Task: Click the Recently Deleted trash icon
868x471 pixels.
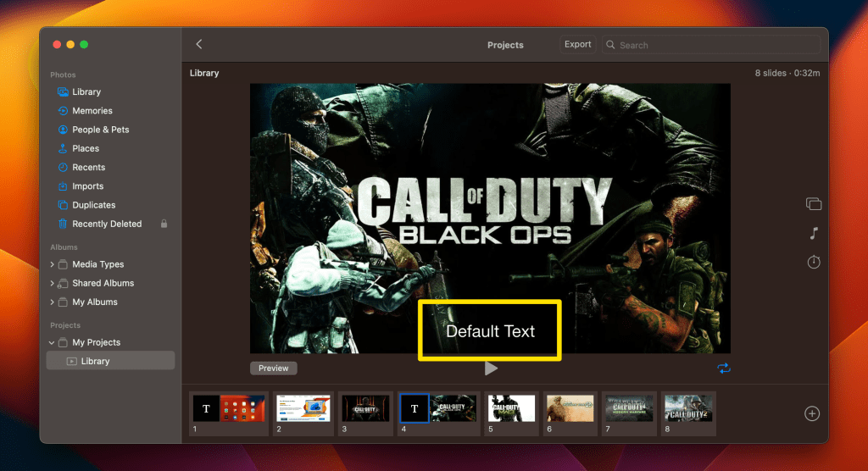Action: click(63, 224)
